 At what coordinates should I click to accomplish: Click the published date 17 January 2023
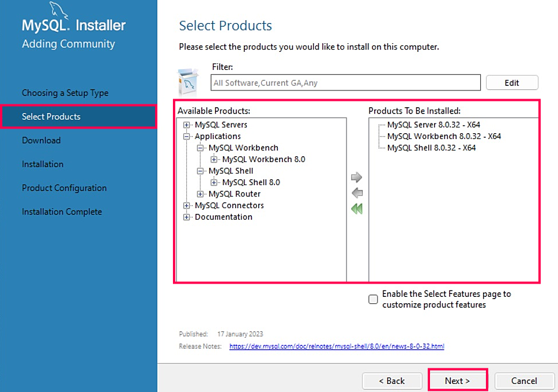point(240,334)
